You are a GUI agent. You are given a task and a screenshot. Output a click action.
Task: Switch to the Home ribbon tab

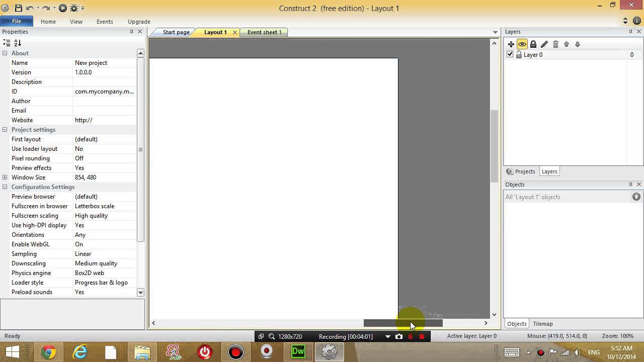48,22
